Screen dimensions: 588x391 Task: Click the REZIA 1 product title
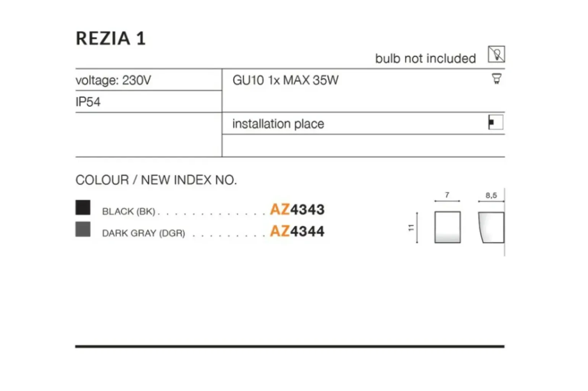click(111, 39)
